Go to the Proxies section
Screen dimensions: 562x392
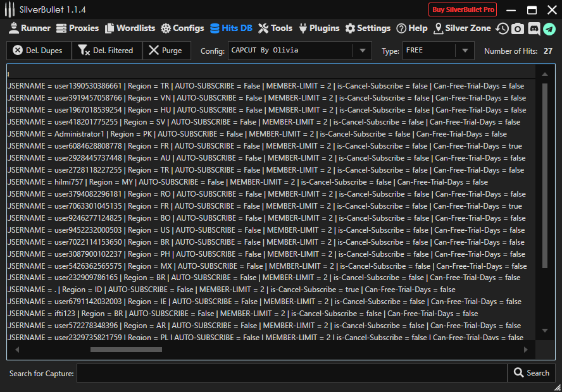tap(77, 28)
